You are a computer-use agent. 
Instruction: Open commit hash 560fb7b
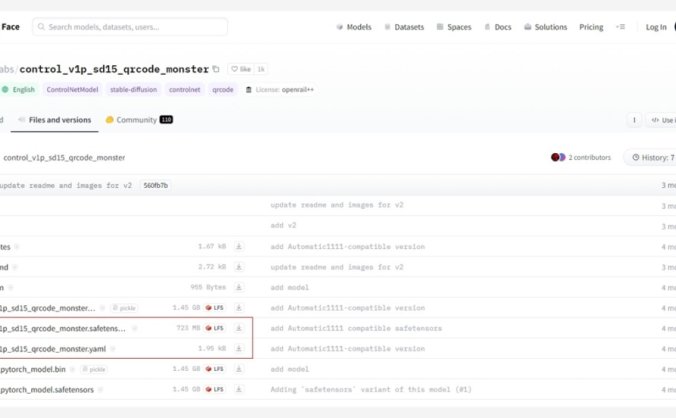pos(156,185)
